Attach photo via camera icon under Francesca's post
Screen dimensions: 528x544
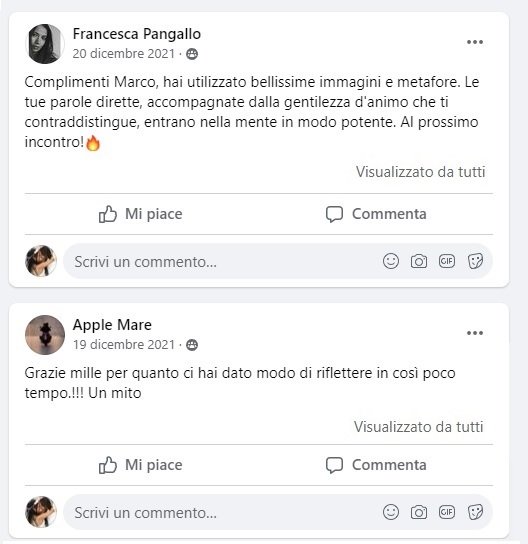click(x=419, y=261)
